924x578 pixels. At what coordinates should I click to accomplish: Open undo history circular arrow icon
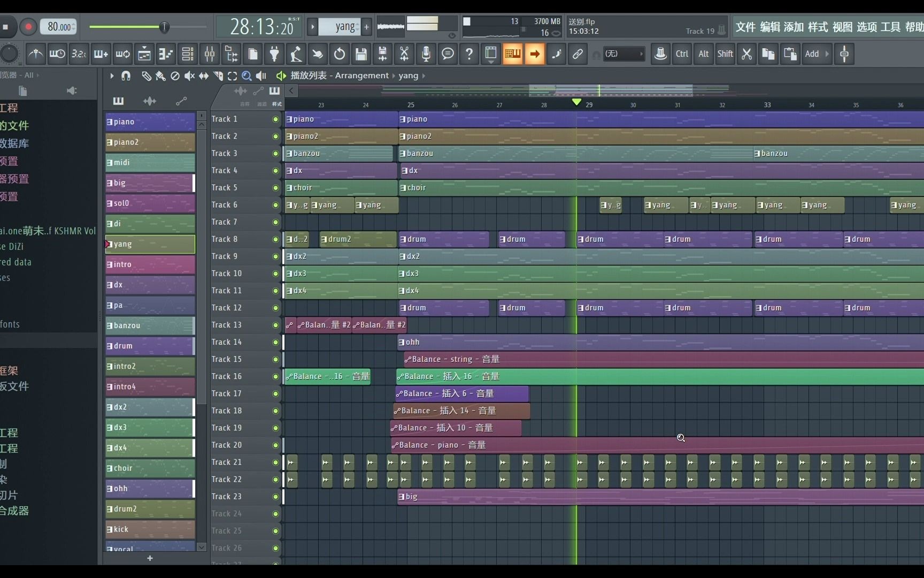point(340,54)
